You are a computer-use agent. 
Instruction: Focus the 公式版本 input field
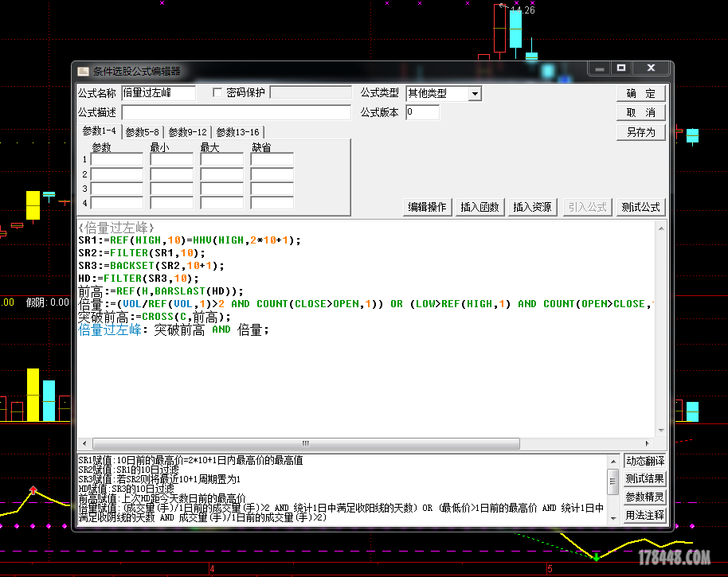click(422, 112)
